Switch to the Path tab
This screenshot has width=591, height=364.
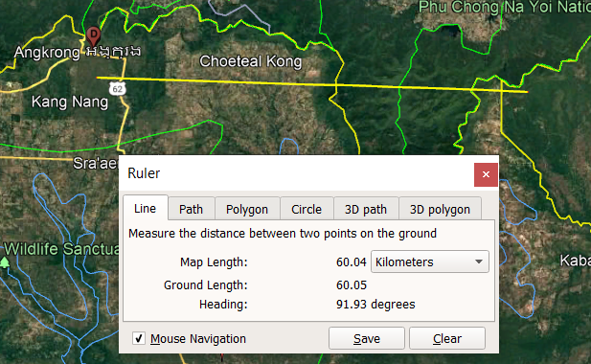click(192, 209)
